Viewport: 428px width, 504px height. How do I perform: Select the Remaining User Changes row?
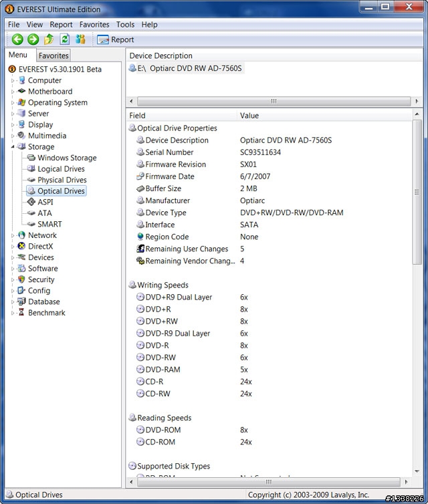(x=270, y=249)
